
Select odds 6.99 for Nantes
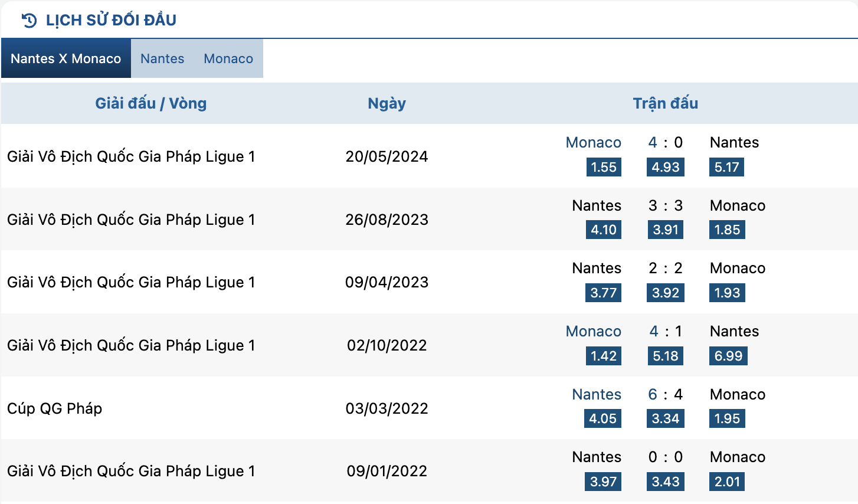pos(728,356)
